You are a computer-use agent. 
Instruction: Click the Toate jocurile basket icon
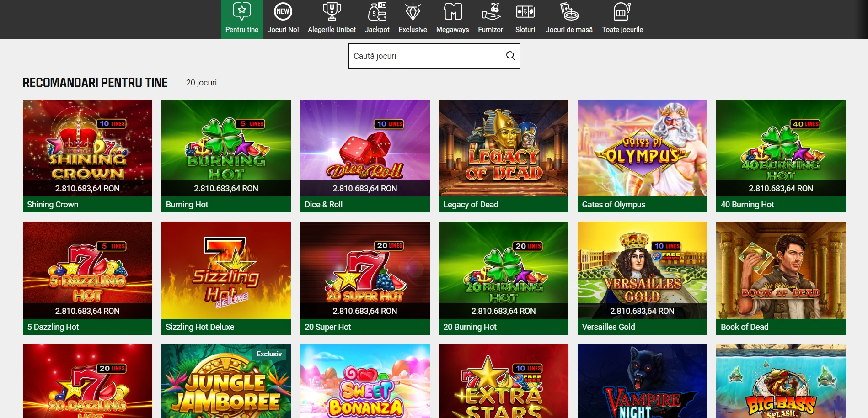coord(622,11)
